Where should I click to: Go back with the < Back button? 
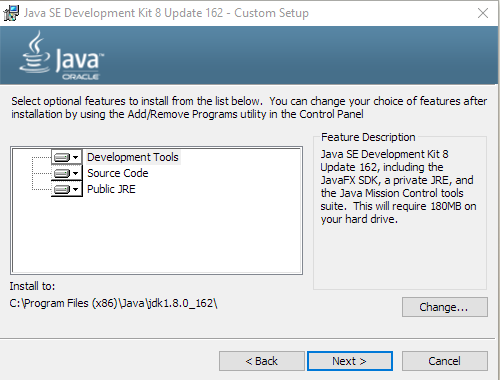coord(262,361)
